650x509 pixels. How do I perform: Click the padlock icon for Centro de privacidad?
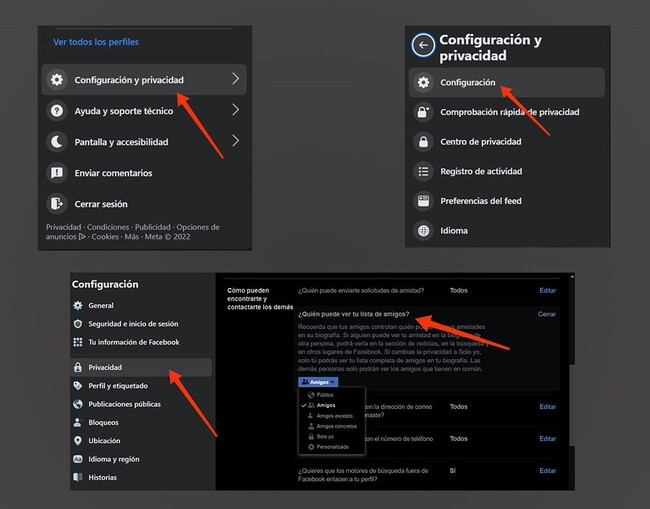click(x=423, y=142)
